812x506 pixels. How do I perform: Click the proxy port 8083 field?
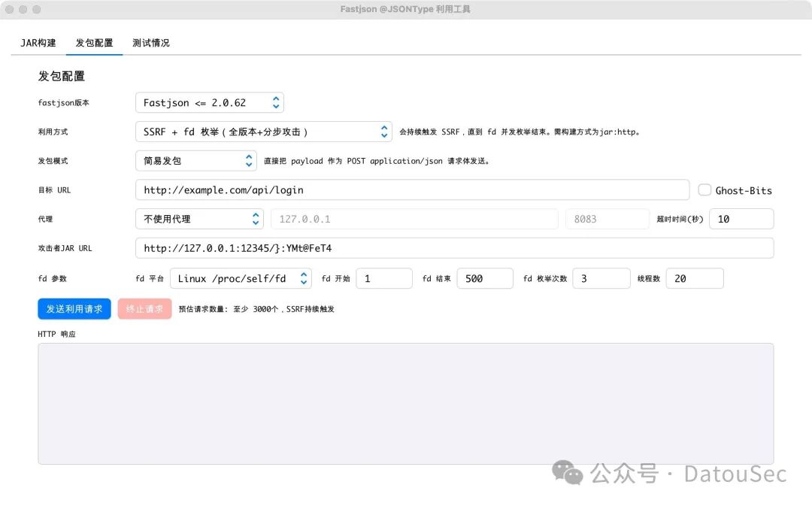tap(607, 219)
